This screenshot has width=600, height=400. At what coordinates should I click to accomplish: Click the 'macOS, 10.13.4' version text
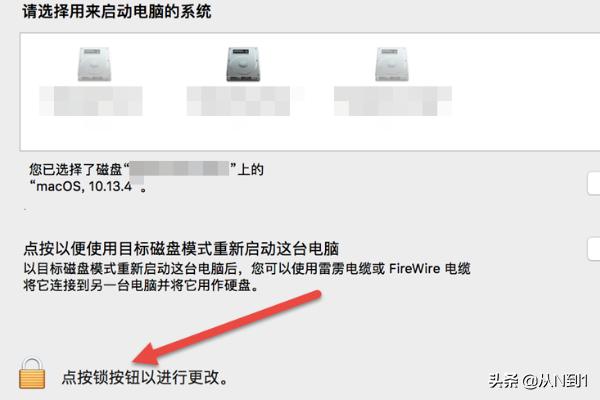tap(84, 187)
